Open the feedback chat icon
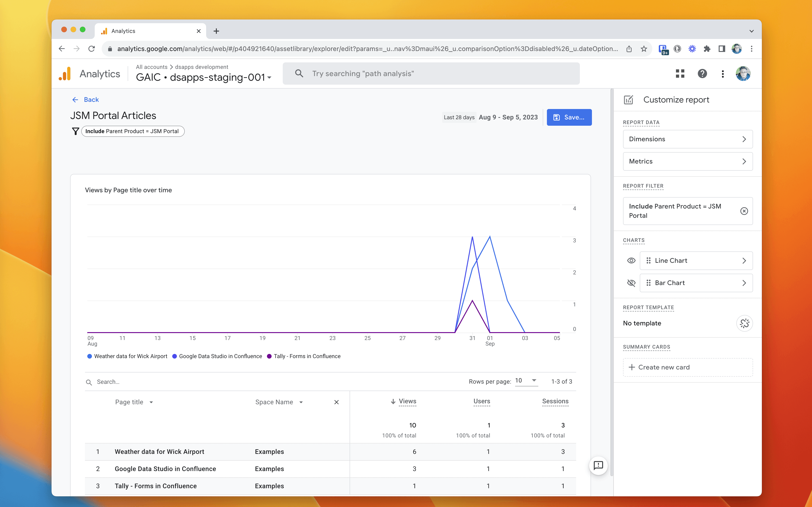 [598, 465]
